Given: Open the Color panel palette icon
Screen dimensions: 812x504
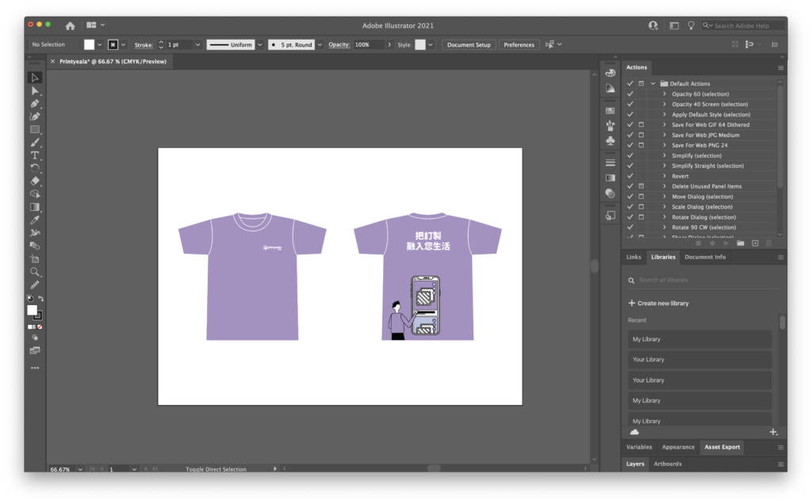Looking at the screenshot, I should click(x=610, y=73).
